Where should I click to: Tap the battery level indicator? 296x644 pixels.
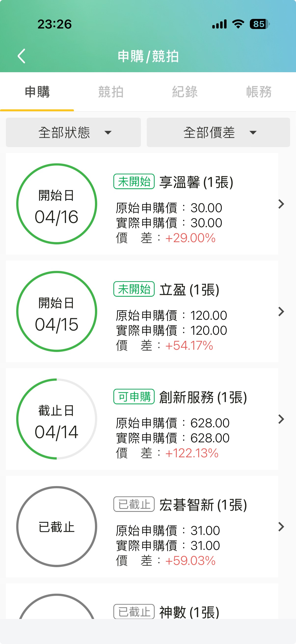pos(259,24)
